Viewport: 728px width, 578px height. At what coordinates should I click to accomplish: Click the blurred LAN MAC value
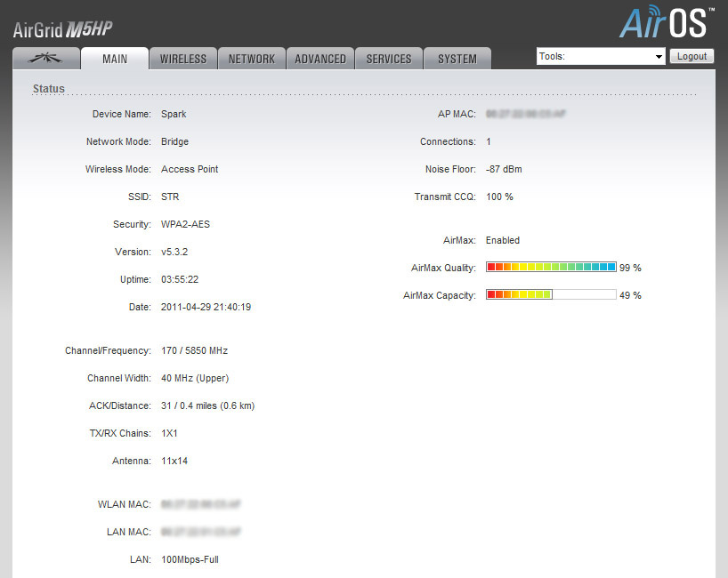click(x=200, y=532)
